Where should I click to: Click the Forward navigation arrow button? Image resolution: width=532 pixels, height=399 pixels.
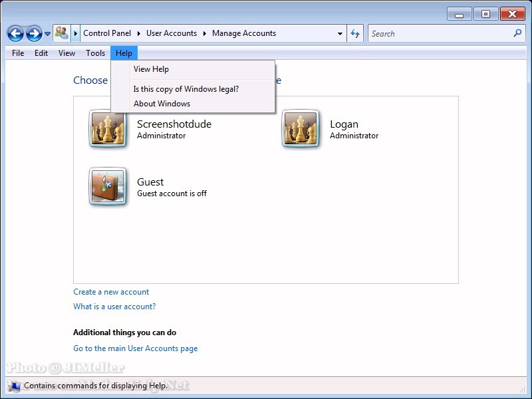coord(35,34)
